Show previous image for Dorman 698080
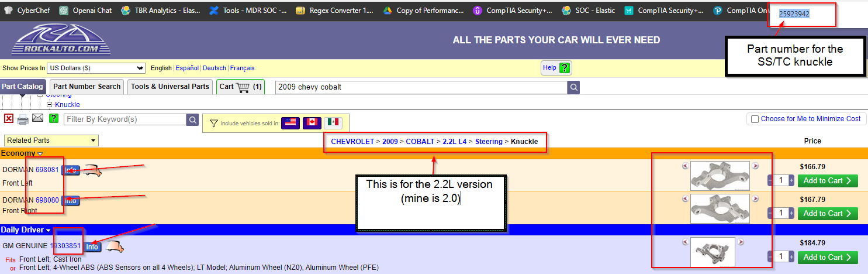The image size is (868, 274). [x=685, y=198]
